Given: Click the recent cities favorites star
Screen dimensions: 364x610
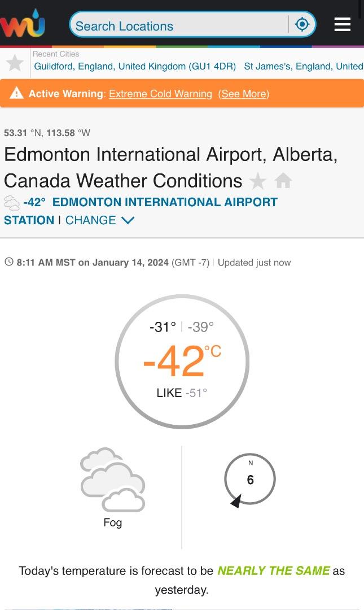Looking at the screenshot, I should coord(15,63).
